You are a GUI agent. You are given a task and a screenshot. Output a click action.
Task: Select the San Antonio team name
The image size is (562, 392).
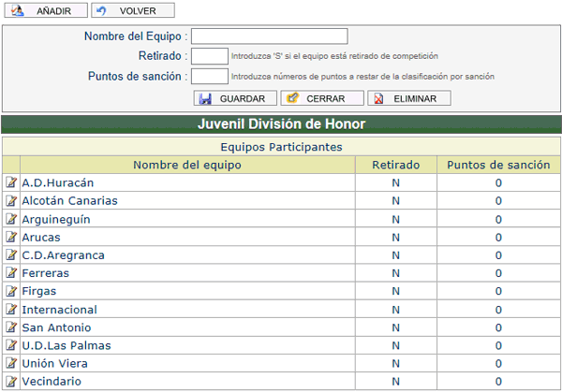pyautogui.click(x=56, y=327)
